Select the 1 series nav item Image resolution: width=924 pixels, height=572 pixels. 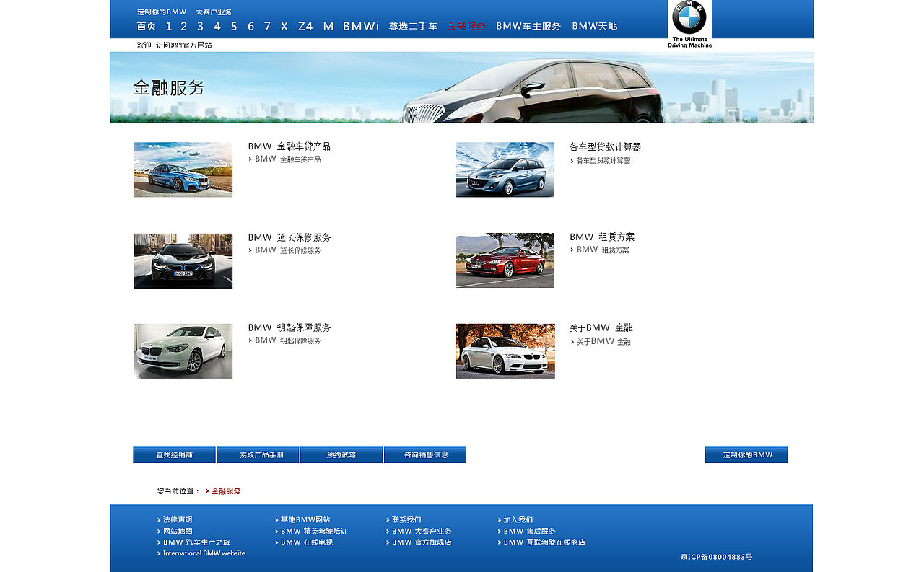coord(169,26)
